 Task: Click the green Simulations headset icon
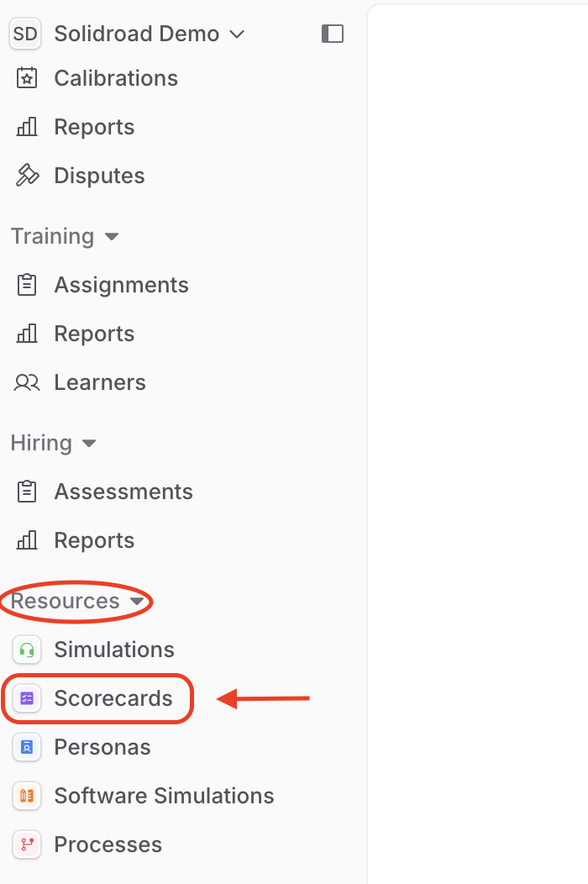pos(27,650)
